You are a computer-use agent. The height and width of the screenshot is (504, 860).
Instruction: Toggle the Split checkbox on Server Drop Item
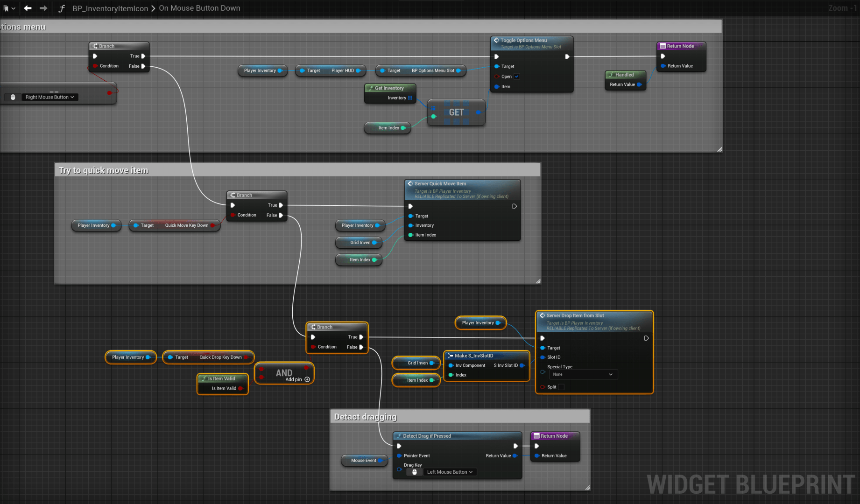pyautogui.click(x=561, y=387)
